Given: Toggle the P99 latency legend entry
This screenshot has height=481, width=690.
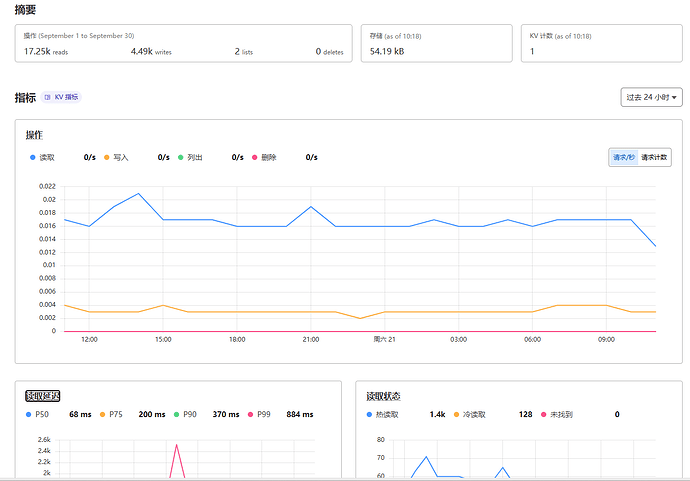Looking at the screenshot, I should (x=259, y=415).
